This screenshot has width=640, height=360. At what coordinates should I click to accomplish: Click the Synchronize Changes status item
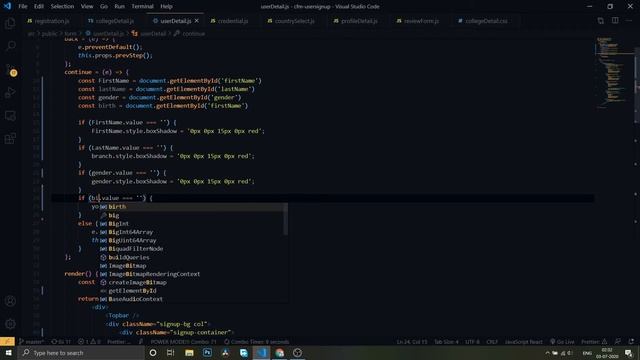[x=61, y=342]
